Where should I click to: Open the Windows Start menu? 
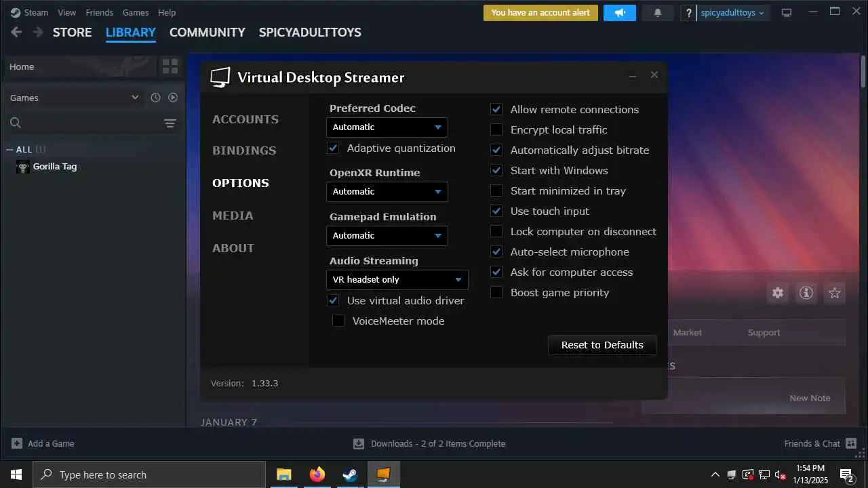point(16,474)
